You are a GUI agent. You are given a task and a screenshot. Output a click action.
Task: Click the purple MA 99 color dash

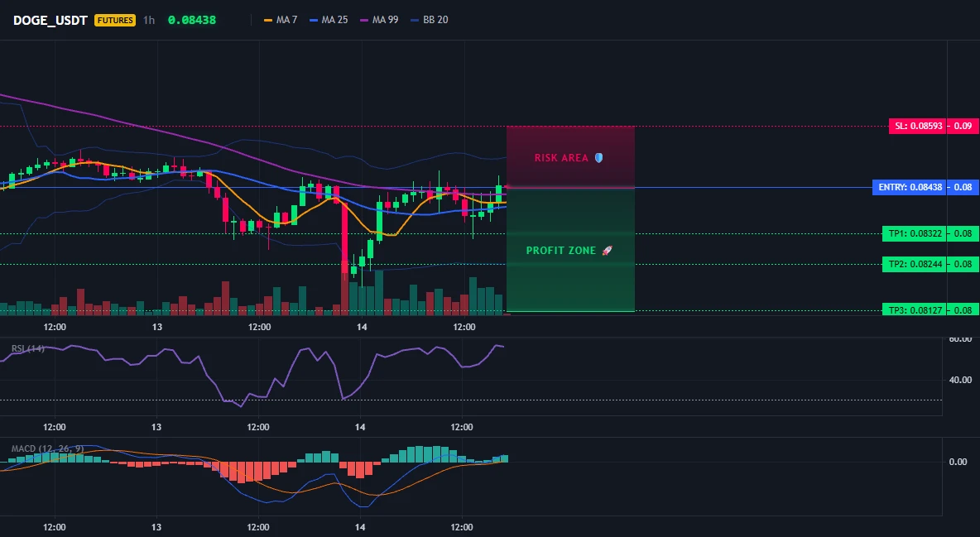point(364,20)
